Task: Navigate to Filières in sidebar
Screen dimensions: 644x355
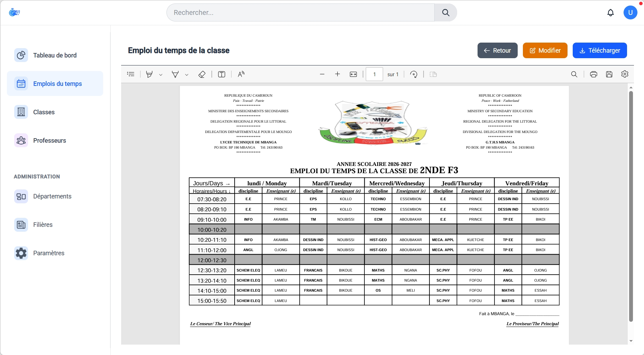Action: point(55,225)
